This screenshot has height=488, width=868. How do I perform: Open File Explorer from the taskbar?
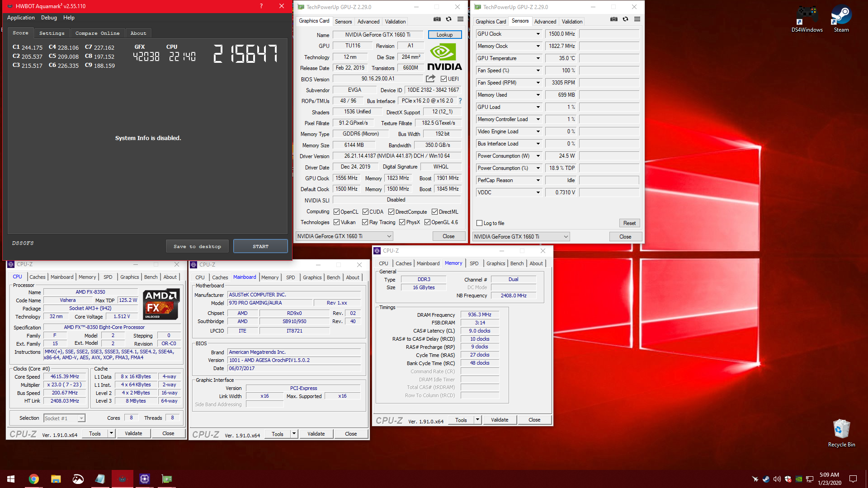56,479
